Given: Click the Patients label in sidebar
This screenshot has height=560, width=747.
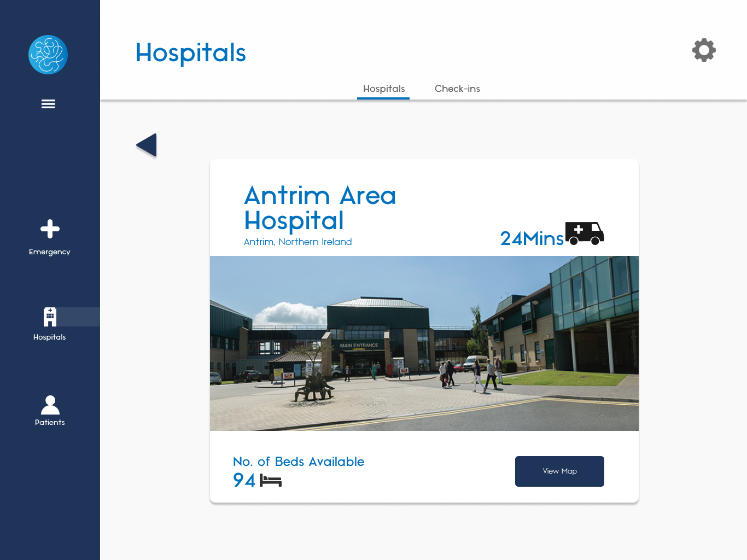Looking at the screenshot, I should (50, 422).
